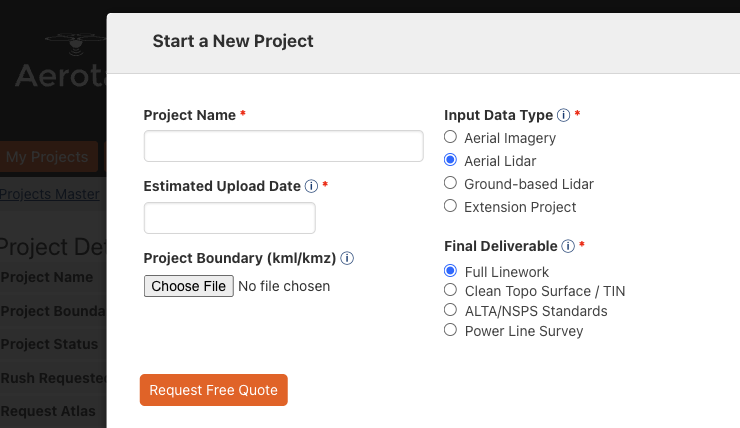This screenshot has height=428, width=740.
Task: Select Request Atlas label in background page
Action: tap(48, 411)
